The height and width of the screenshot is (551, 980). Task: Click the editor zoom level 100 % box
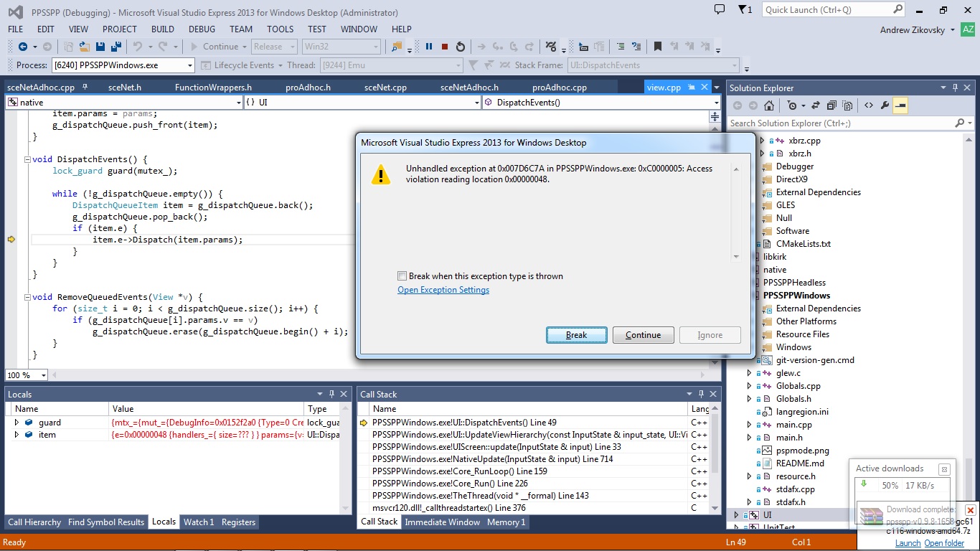point(26,375)
